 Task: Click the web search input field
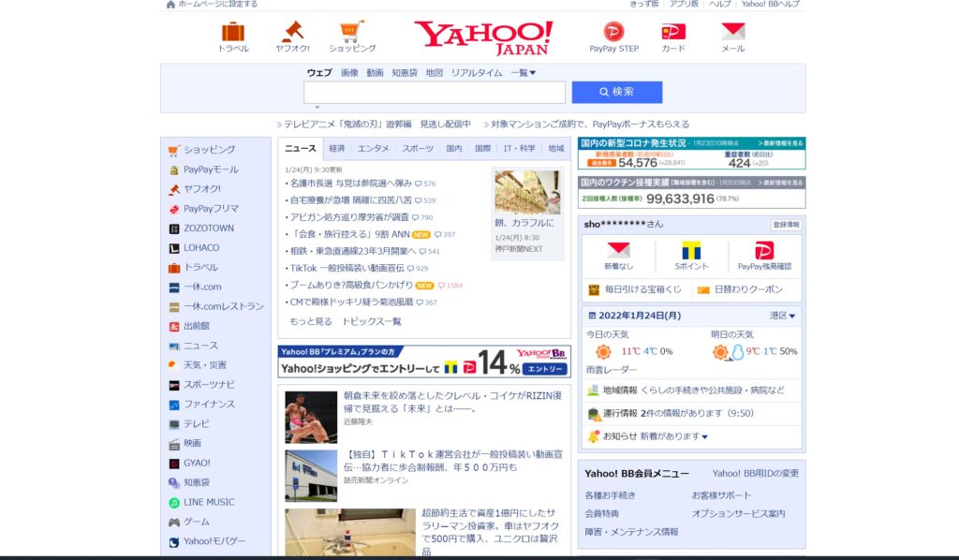[435, 93]
